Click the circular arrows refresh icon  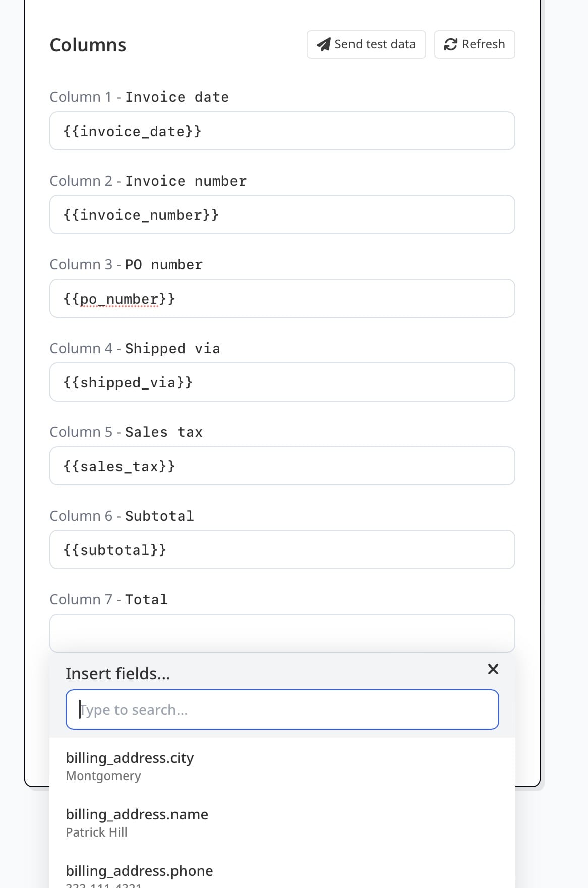450,44
